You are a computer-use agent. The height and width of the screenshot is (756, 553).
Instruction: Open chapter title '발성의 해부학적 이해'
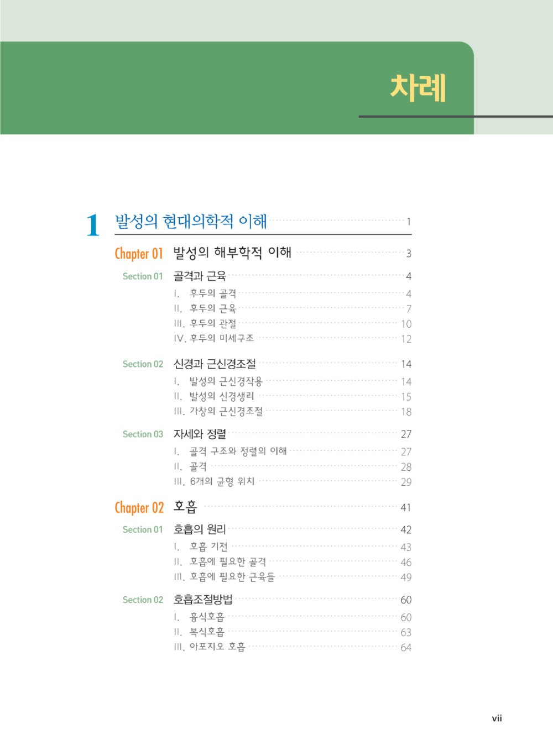click(x=232, y=253)
